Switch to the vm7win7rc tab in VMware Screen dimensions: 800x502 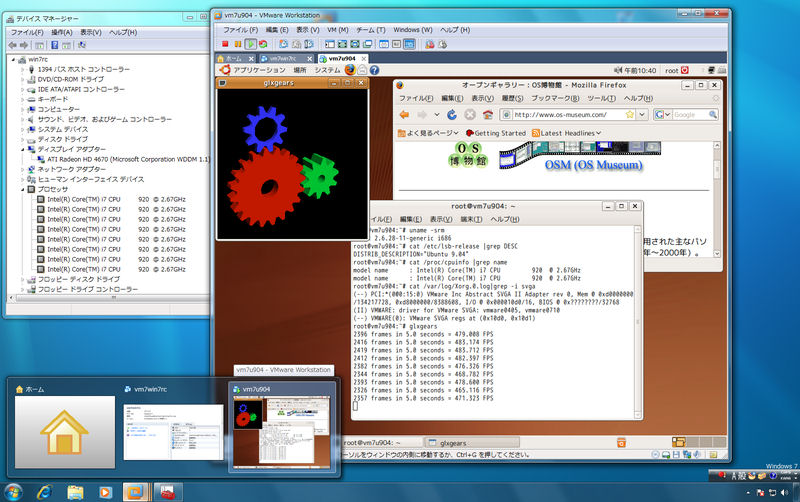[285, 59]
